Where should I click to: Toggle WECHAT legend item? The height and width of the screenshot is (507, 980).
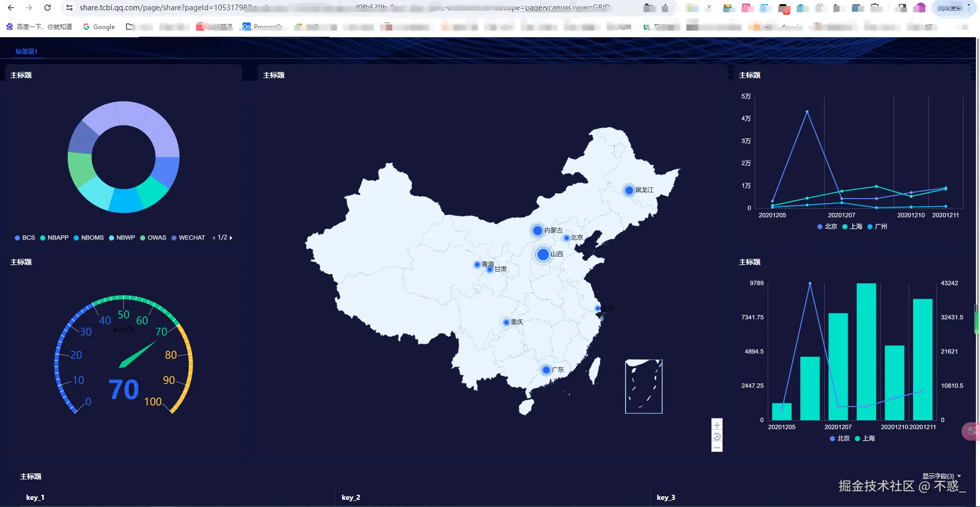[x=188, y=238]
